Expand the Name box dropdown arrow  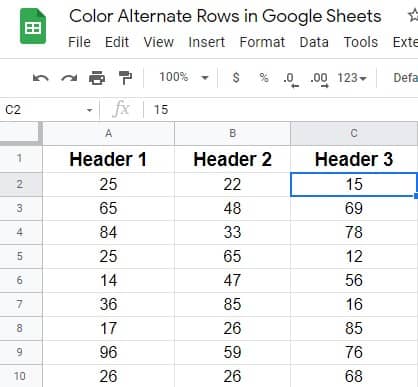tap(89, 110)
